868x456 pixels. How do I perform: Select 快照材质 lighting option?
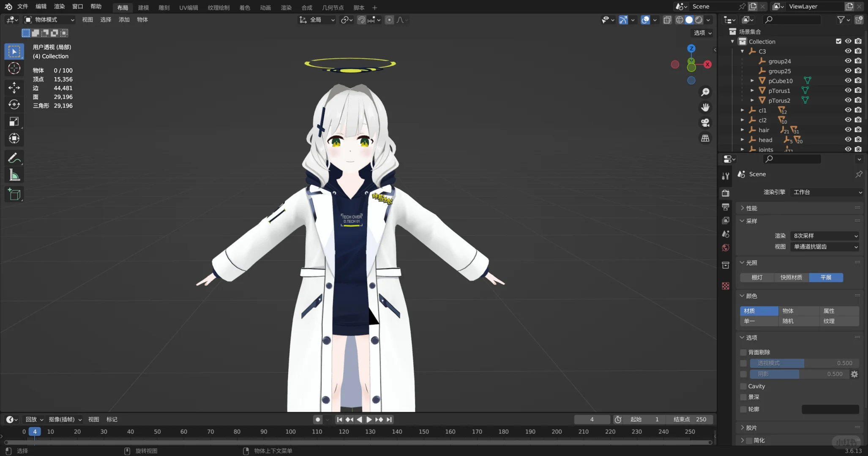tap(792, 277)
